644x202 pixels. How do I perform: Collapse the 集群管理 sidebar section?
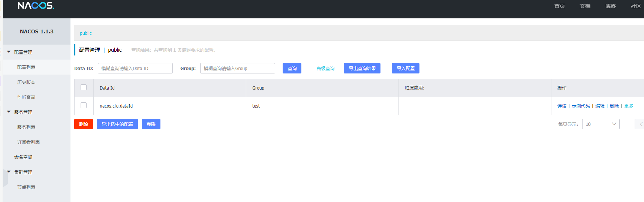(37, 172)
